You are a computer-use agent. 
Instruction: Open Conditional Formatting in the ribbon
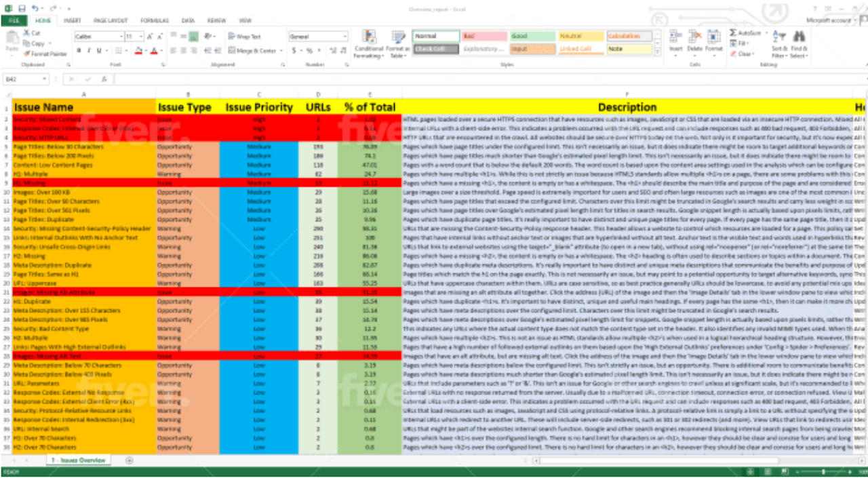tap(369, 37)
